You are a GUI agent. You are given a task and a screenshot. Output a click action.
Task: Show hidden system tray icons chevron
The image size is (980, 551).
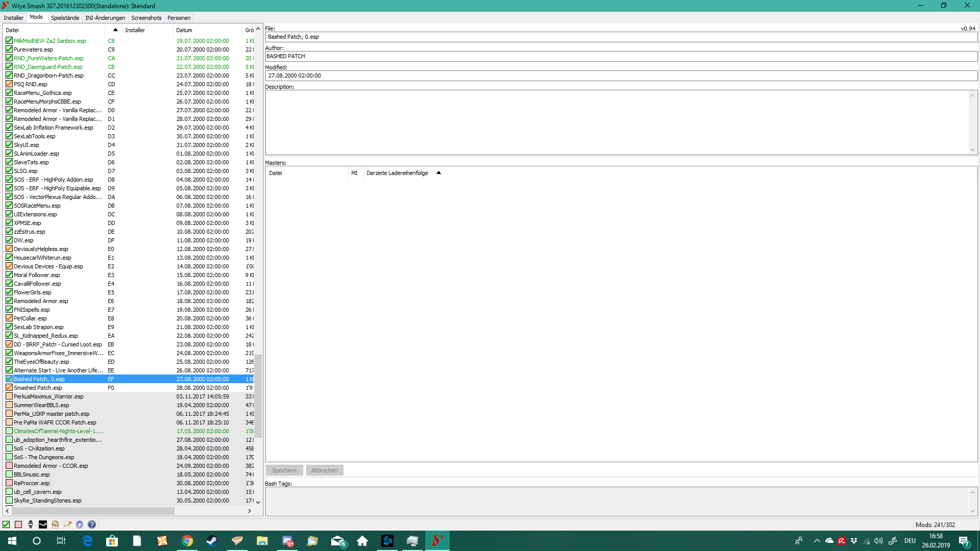(817, 541)
